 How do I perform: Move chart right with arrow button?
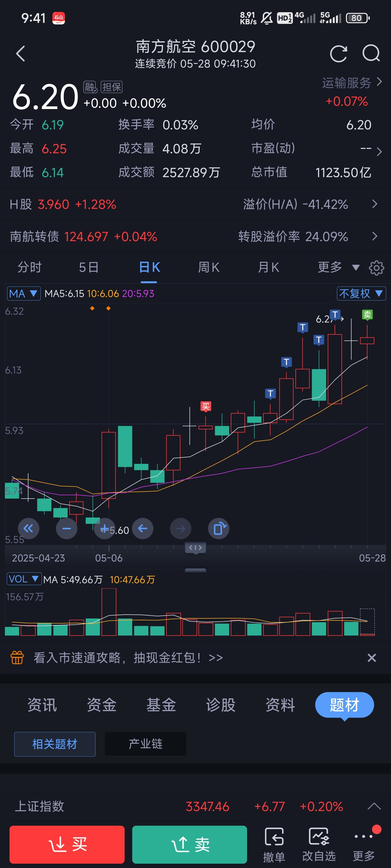pos(181,528)
